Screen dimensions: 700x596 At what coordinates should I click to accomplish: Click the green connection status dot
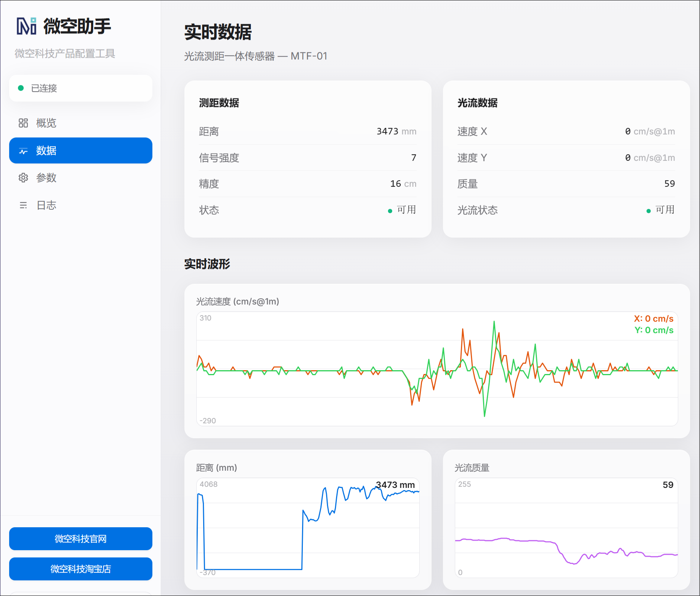tap(21, 88)
